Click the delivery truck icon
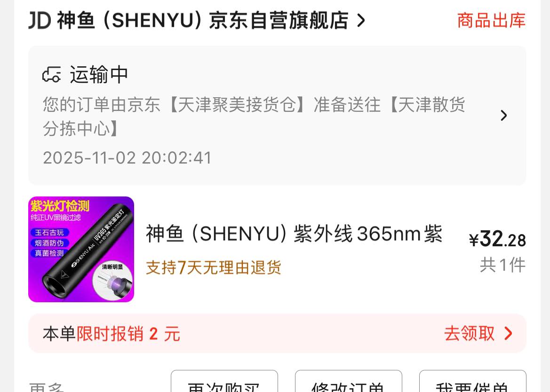This screenshot has width=550, height=392. (x=52, y=74)
